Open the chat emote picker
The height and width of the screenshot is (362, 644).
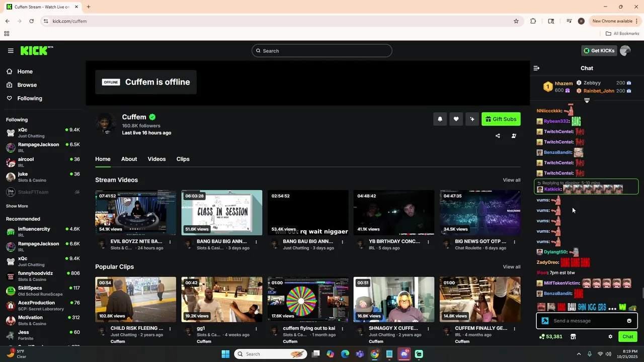click(x=629, y=321)
